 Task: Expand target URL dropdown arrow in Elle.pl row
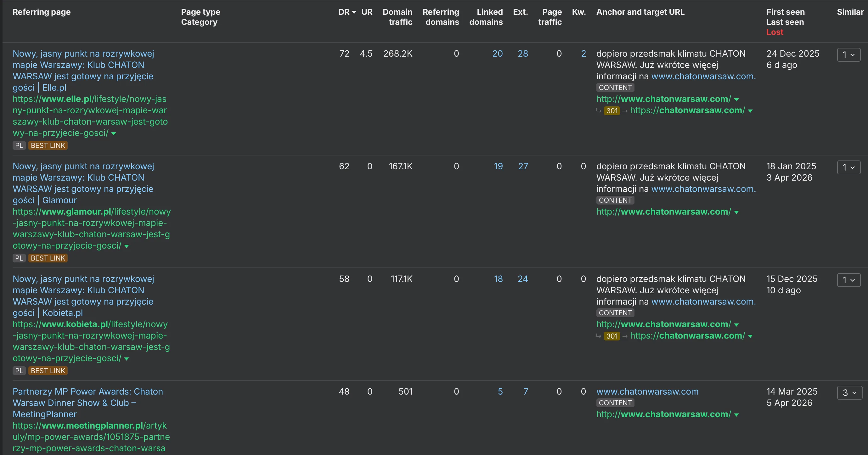click(x=736, y=100)
